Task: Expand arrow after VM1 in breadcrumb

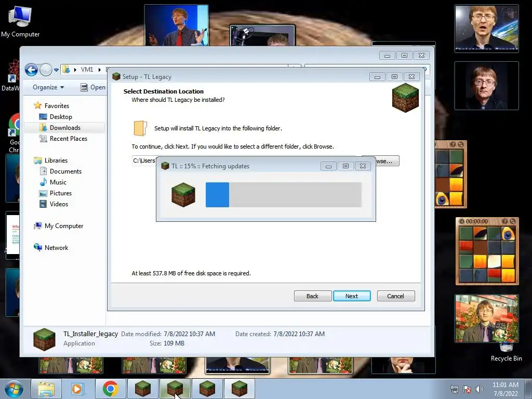Action: coord(99,70)
